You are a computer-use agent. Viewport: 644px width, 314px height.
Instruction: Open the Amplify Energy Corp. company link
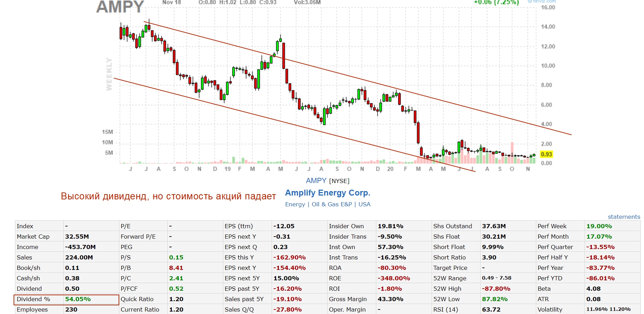point(327,193)
